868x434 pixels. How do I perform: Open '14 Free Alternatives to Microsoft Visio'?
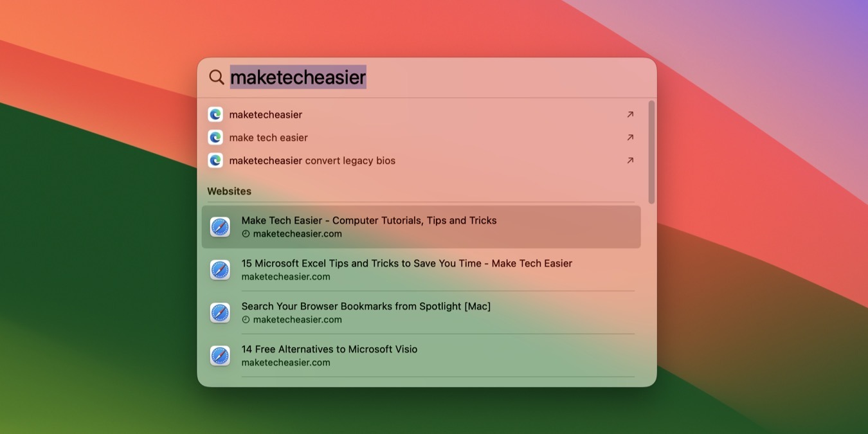pos(329,349)
